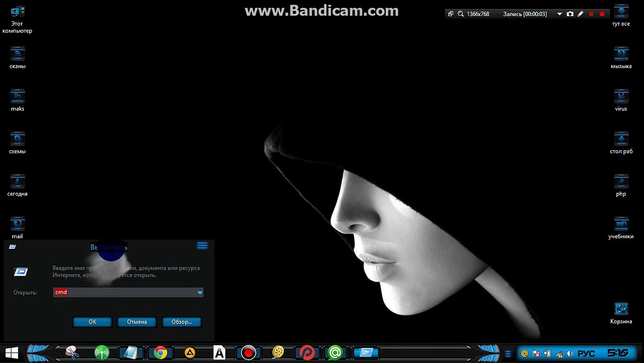Select the 'сегодня' desktop icon
The width and height of the screenshot is (644, 363).
[17, 185]
